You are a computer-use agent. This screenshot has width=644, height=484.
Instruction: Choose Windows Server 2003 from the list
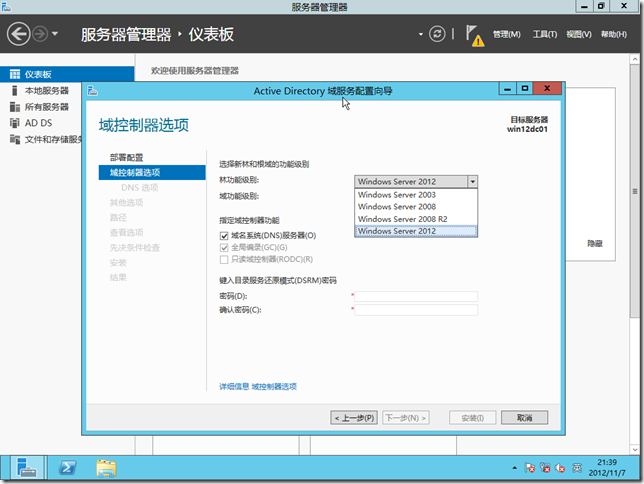(x=416, y=194)
